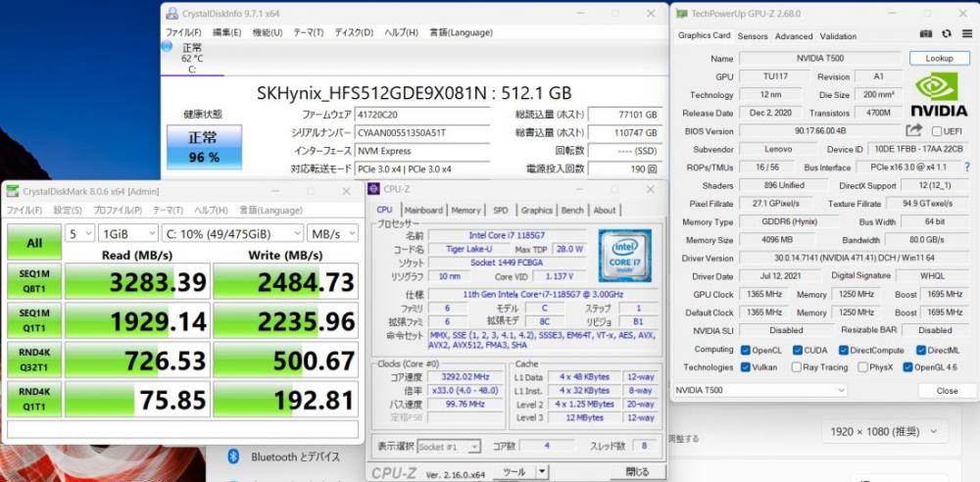Click the 3283.39 sequential read result bar
The width and height of the screenshot is (980, 482).
pyautogui.click(x=137, y=281)
